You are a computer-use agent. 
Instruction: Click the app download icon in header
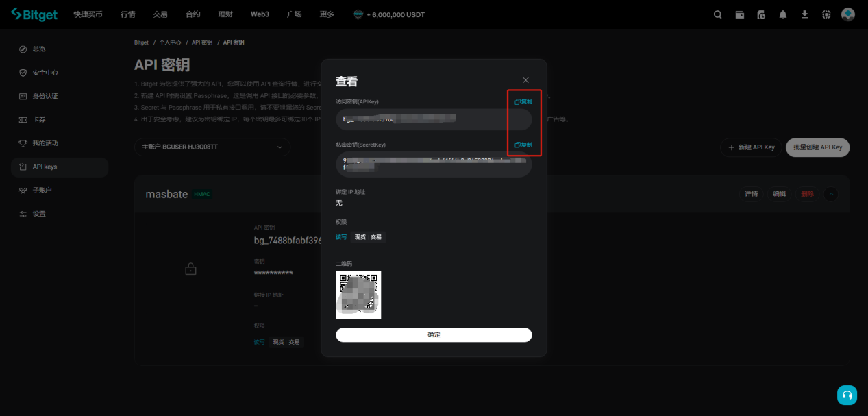(804, 14)
